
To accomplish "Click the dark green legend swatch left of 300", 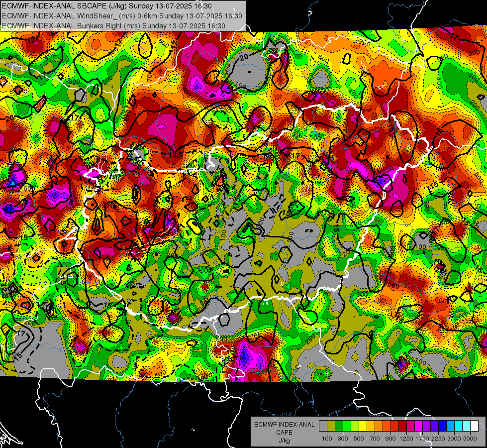I will (339, 426).
